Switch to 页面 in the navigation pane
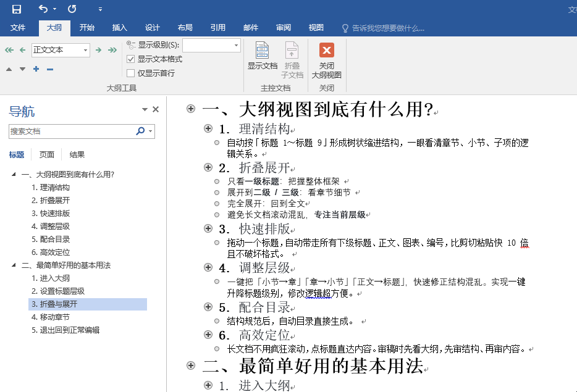The image size is (577, 392). click(46, 154)
